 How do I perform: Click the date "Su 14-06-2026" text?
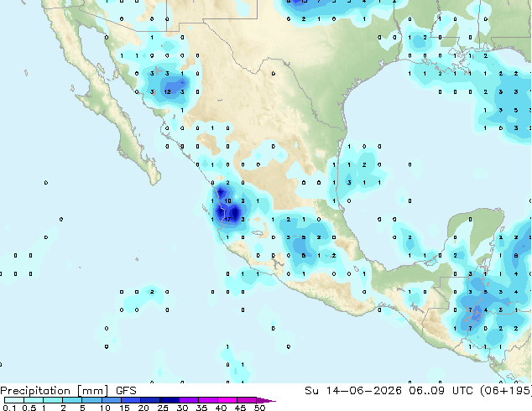pyautogui.click(x=353, y=391)
